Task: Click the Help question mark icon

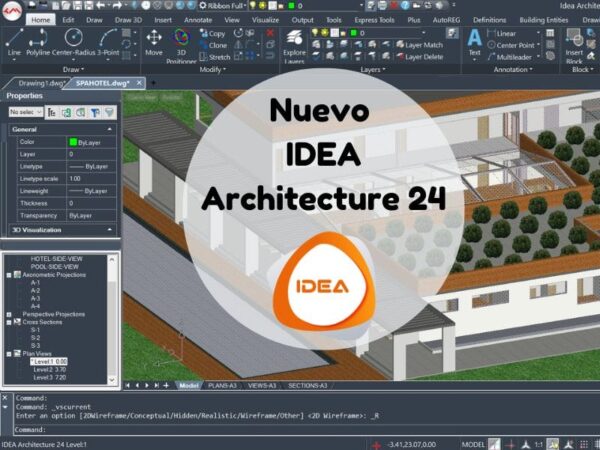Action: pyautogui.click(x=406, y=5)
